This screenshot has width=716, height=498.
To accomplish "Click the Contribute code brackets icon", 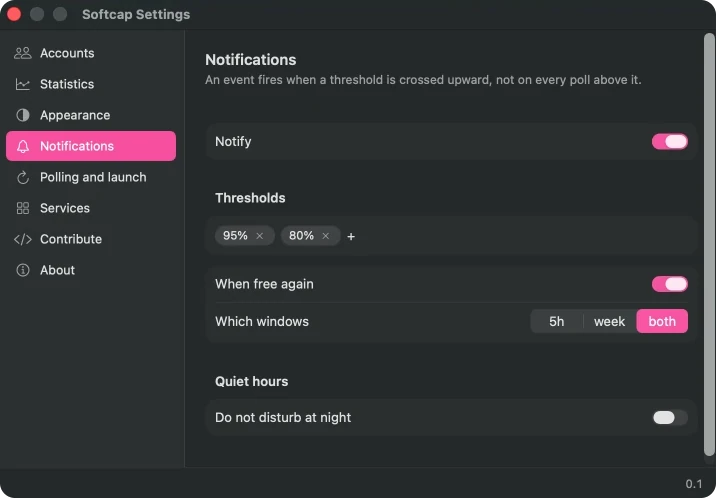I will tap(22, 239).
